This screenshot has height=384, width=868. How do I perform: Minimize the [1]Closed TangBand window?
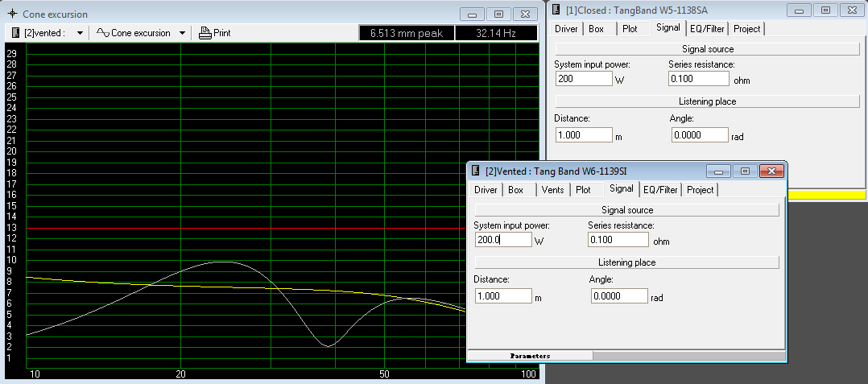800,10
